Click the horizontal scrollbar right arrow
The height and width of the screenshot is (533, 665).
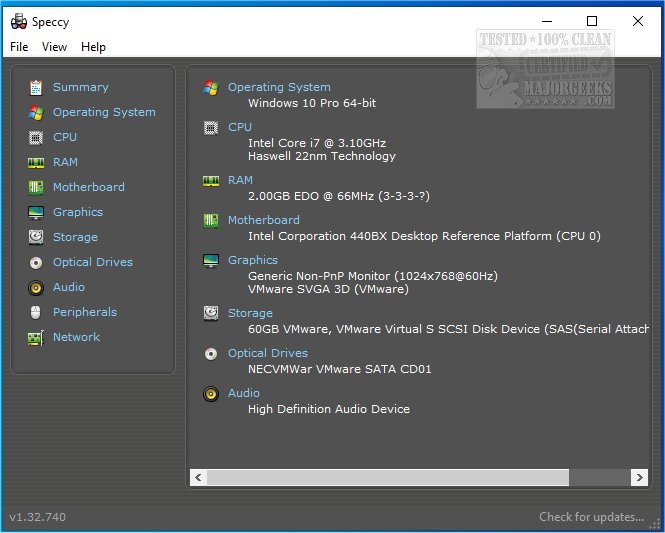(x=639, y=478)
